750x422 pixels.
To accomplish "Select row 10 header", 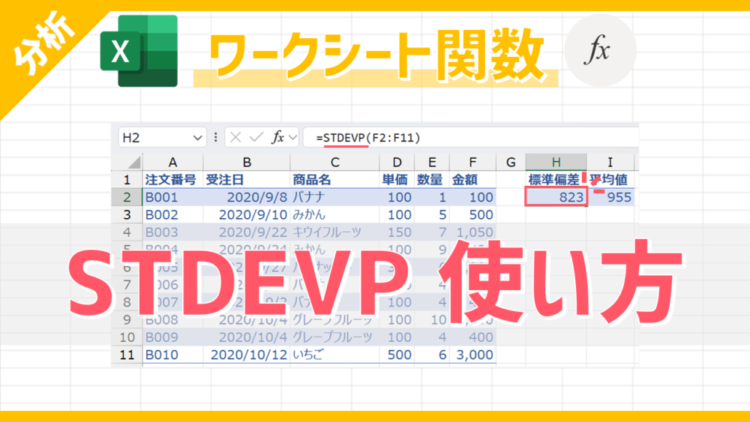I will [127, 337].
